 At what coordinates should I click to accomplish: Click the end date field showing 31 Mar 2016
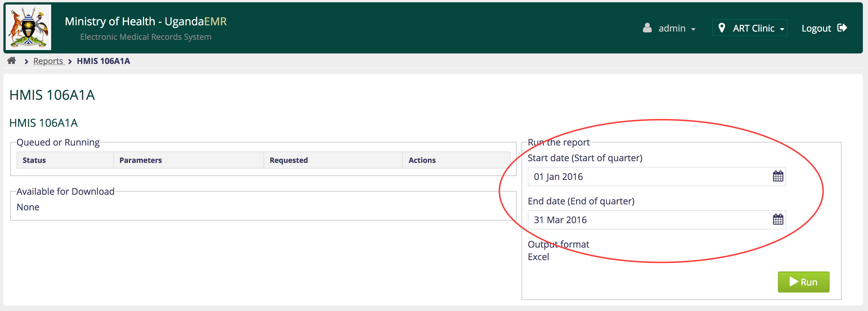click(x=647, y=220)
